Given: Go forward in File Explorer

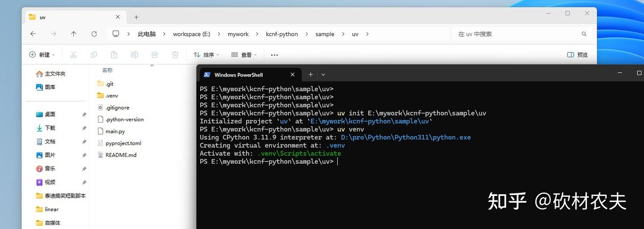Looking at the screenshot, I should point(54,34).
